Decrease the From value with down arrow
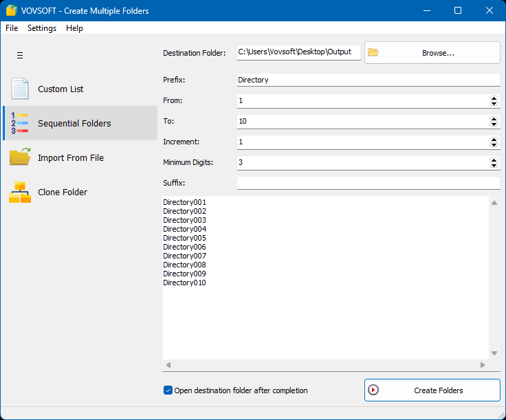This screenshot has height=420, width=506. [x=494, y=104]
